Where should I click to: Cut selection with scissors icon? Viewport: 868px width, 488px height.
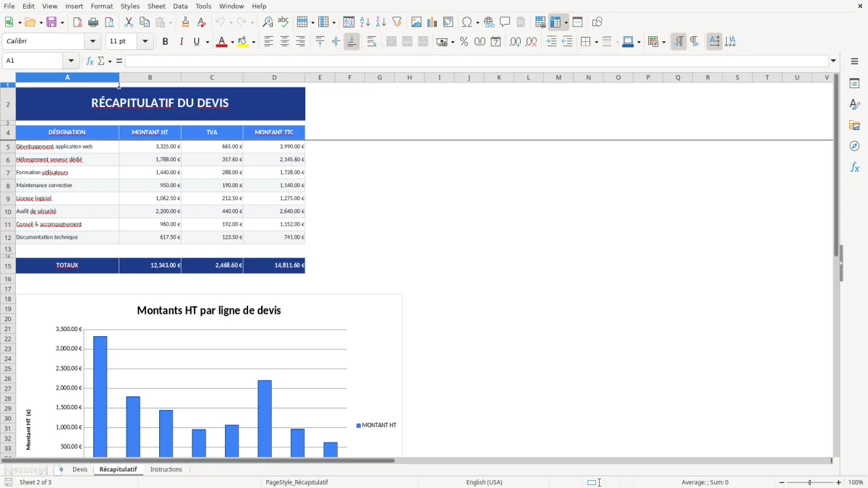(129, 22)
